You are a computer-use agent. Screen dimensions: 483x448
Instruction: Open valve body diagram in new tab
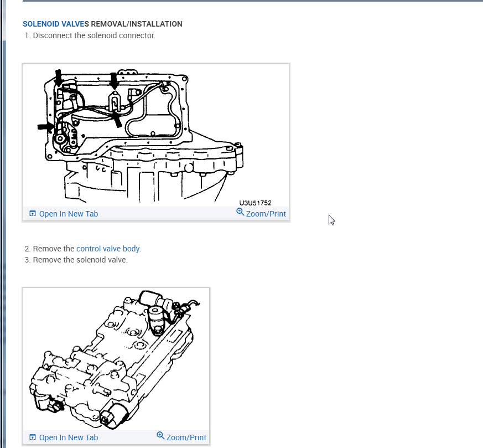point(69,437)
